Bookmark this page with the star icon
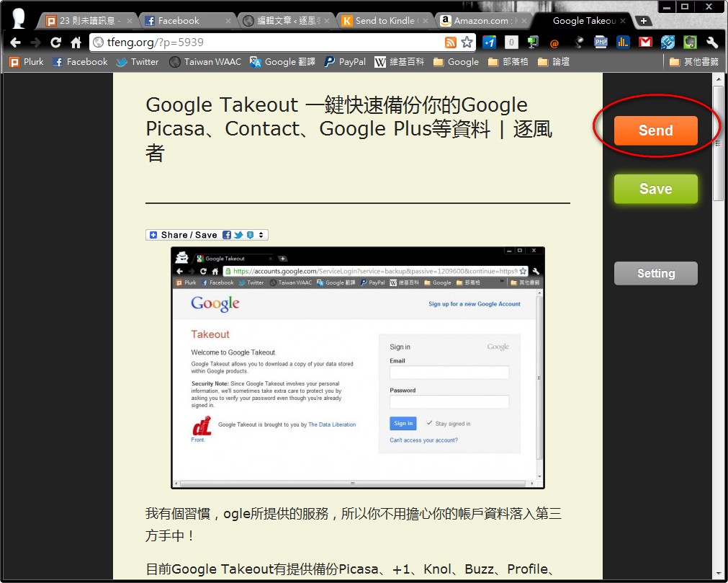This screenshot has width=728, height=583. [467, 43]
